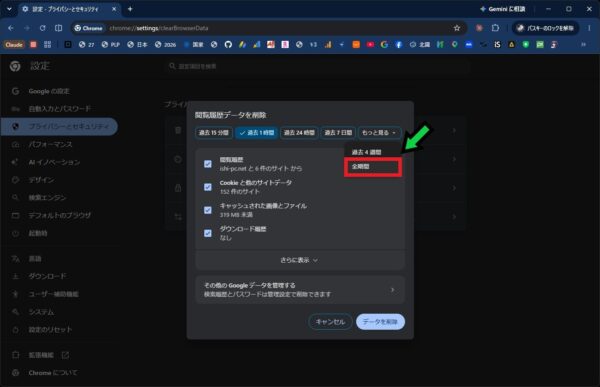The height and width of the screenshot is (387, 600).
Task: Open the tab search dropdown arrow
Action: tap(9, 9)
